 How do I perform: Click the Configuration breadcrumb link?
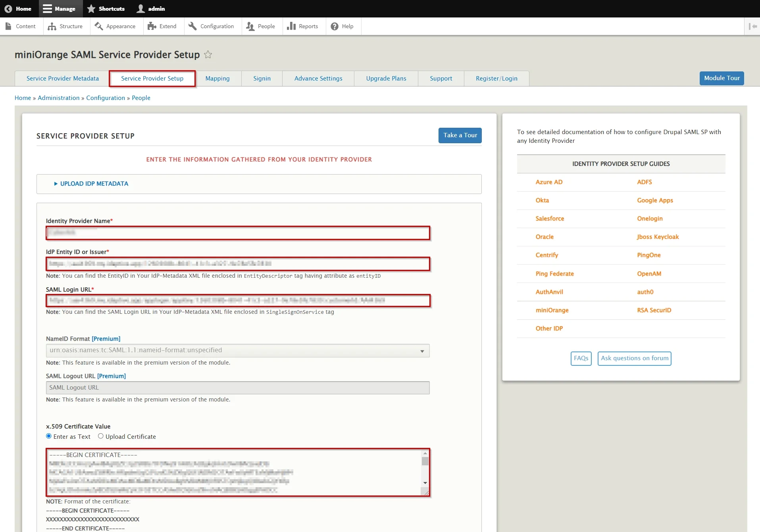coord(106,98)
